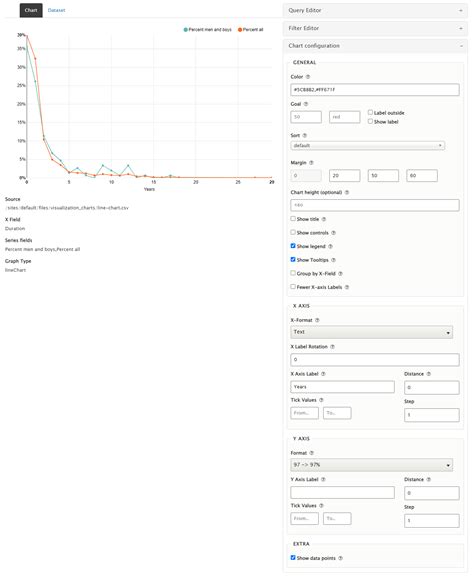
Task: Toggle the Percent all legend swatch
Action: (240, 30)
